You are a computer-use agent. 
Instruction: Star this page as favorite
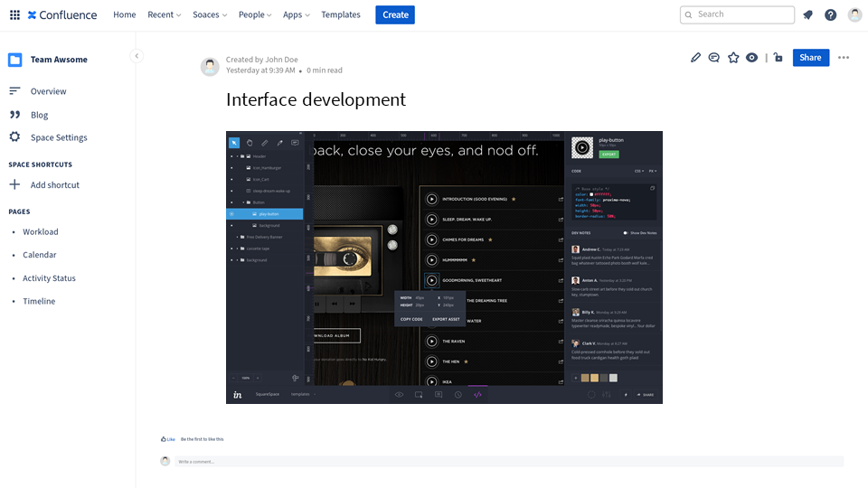click(733, 58)
